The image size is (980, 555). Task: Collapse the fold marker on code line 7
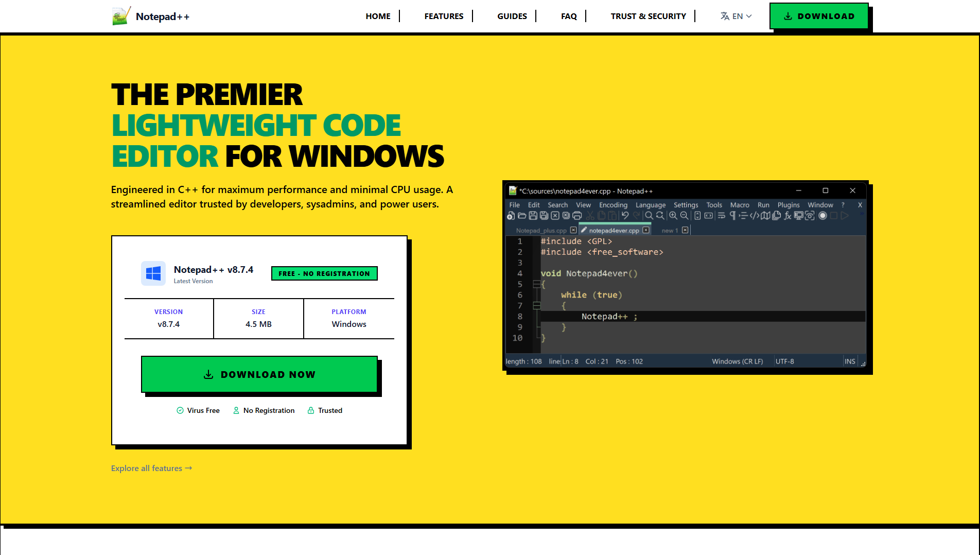537,306
